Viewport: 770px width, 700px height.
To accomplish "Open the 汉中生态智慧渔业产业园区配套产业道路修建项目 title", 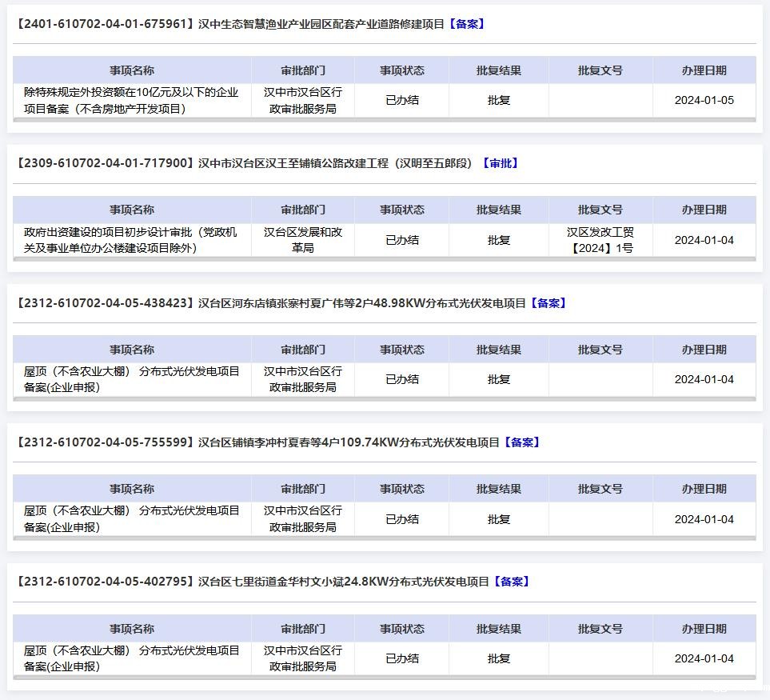I will click(x=321, y=24).
